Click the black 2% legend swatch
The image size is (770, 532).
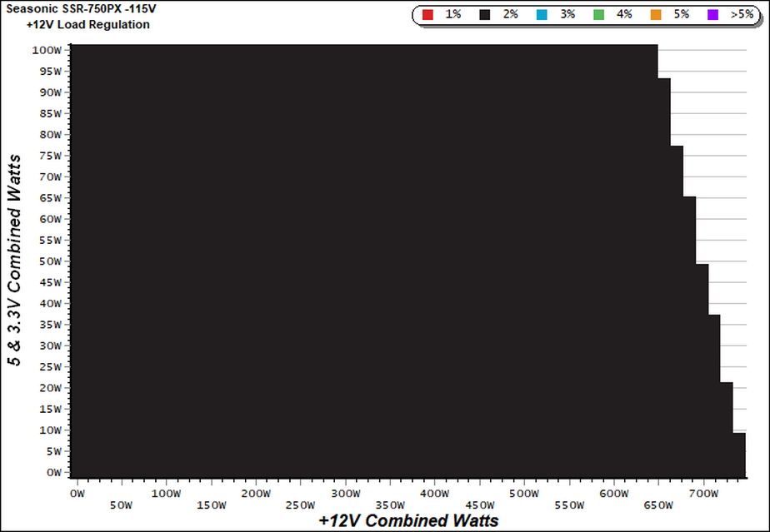(x=485, y=15)
